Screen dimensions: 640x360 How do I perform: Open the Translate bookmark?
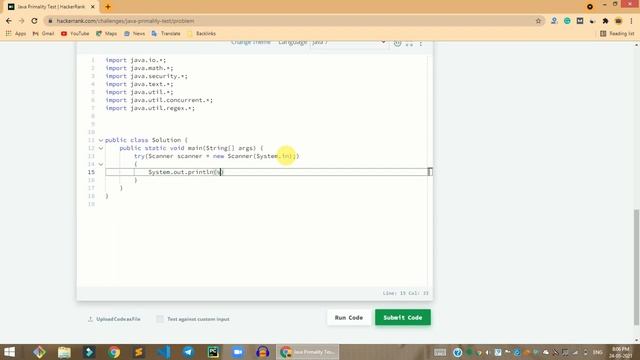coord(166,33)
